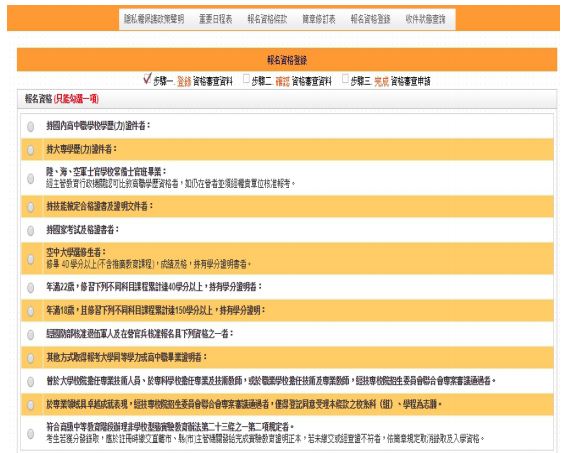
Task: Pick the 於專業領域具卓越成就表現 radio button
Action: coord(31,405)
